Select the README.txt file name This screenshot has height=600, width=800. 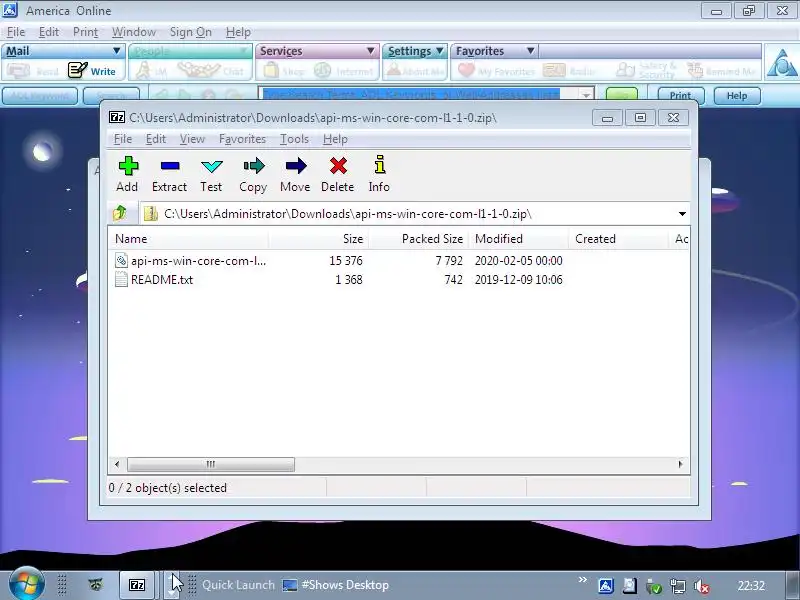(162, 280)
